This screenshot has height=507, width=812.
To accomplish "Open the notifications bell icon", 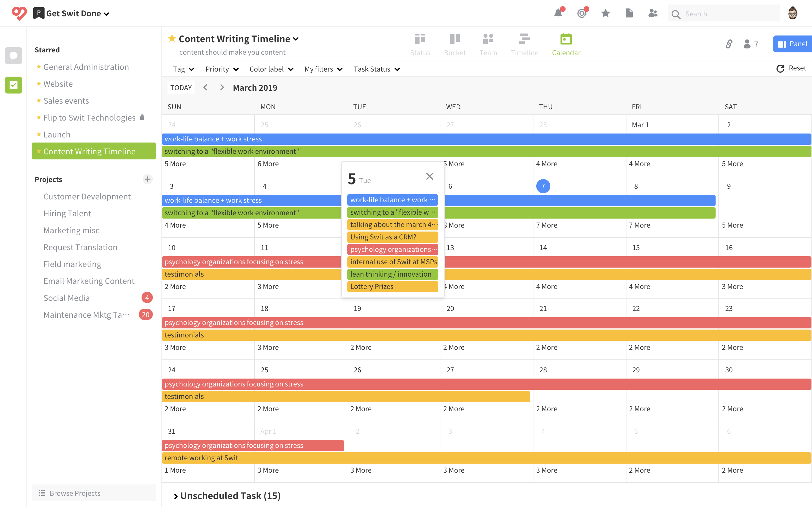I will 558,14.
